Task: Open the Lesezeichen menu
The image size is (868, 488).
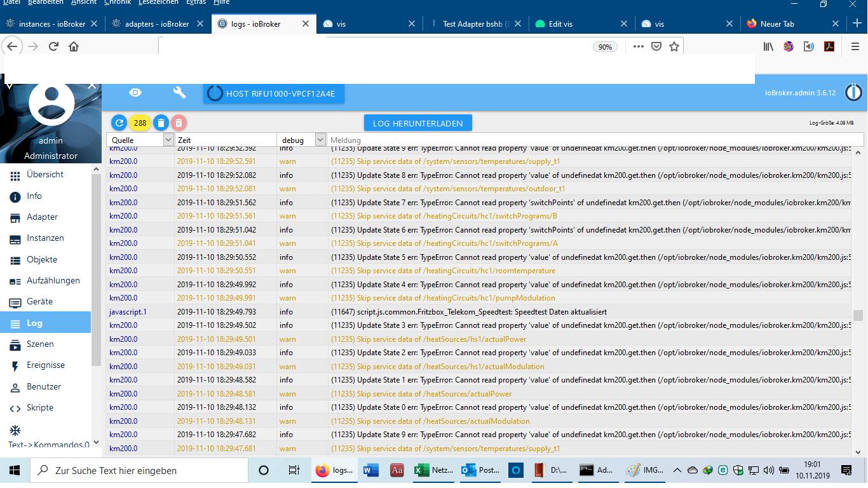Action: tap(158, 3)
